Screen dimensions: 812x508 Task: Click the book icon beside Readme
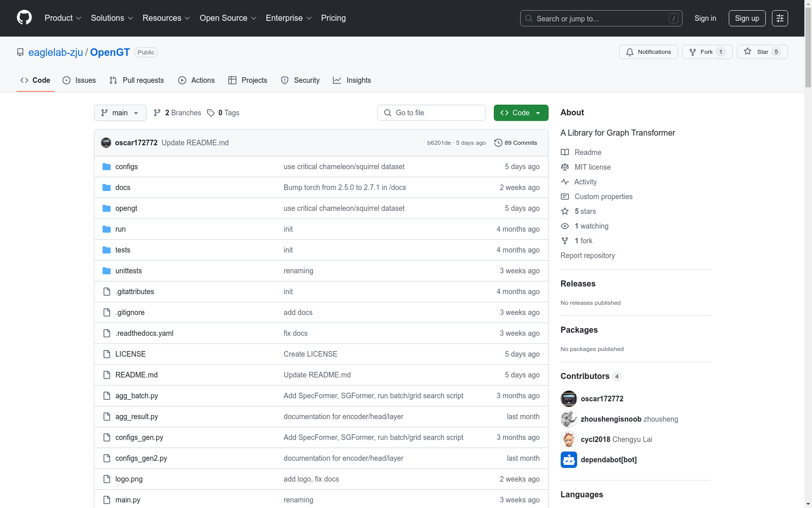[565, 152]
